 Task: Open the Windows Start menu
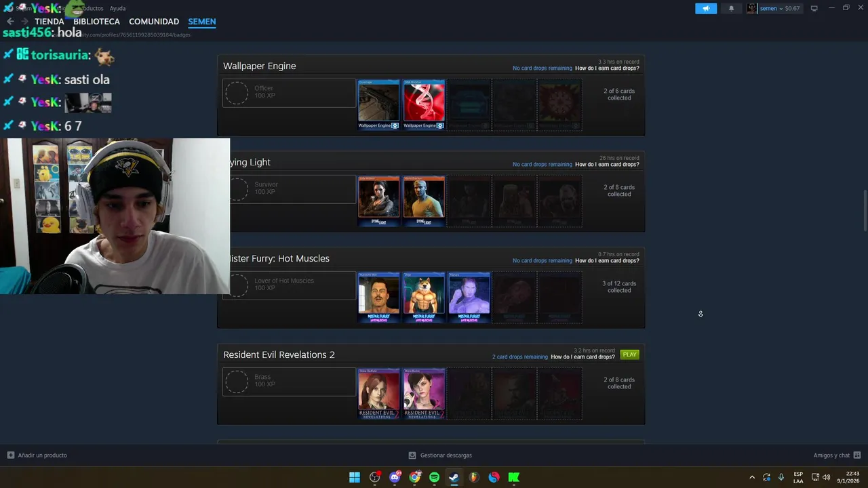(355, 477)
